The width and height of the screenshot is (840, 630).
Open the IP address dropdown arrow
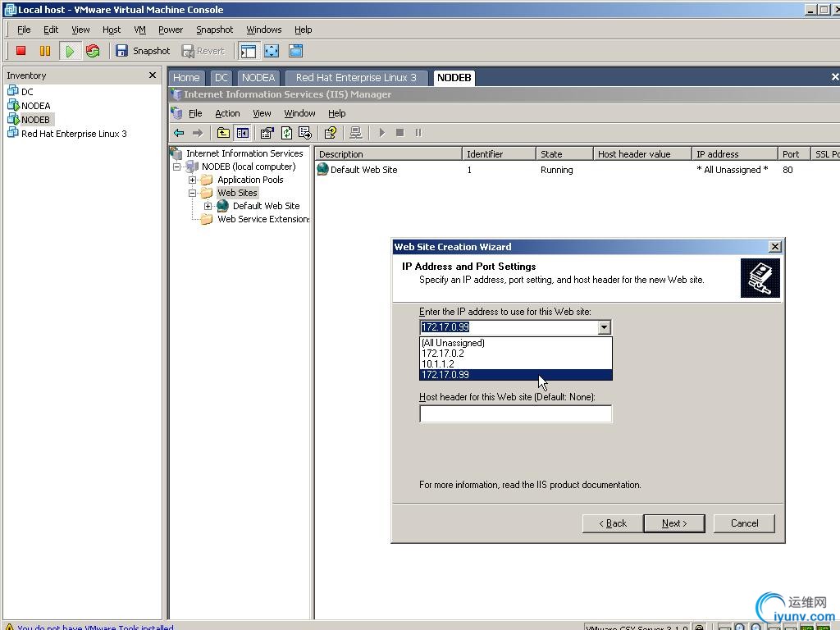pyautogui.click(x=604, y=327)
